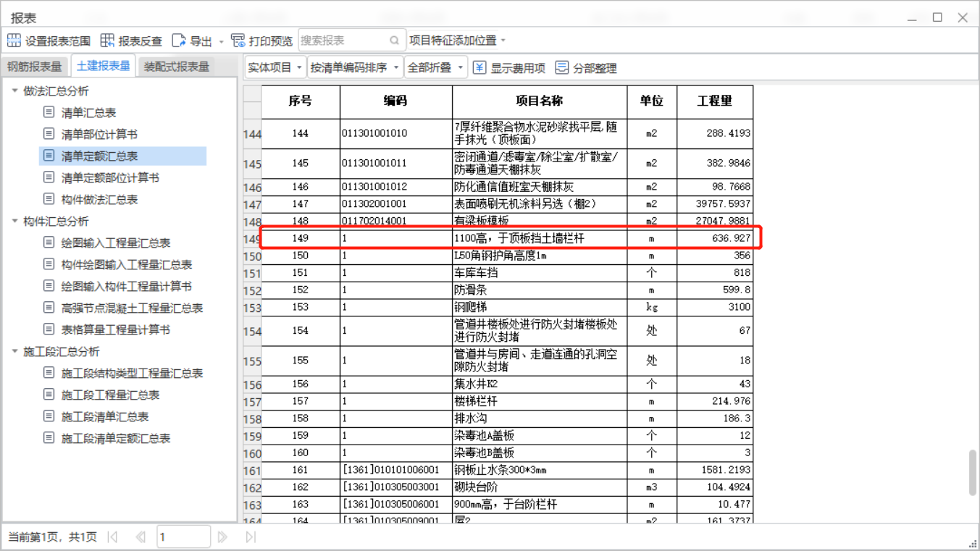Click the 项目名称 column header

(540, 101)
